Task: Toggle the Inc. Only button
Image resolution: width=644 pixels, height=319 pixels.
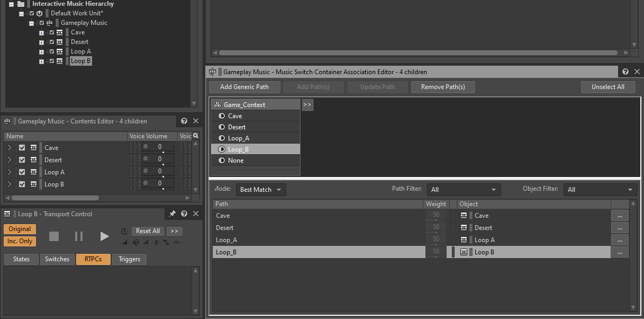Action: (20, 241)
